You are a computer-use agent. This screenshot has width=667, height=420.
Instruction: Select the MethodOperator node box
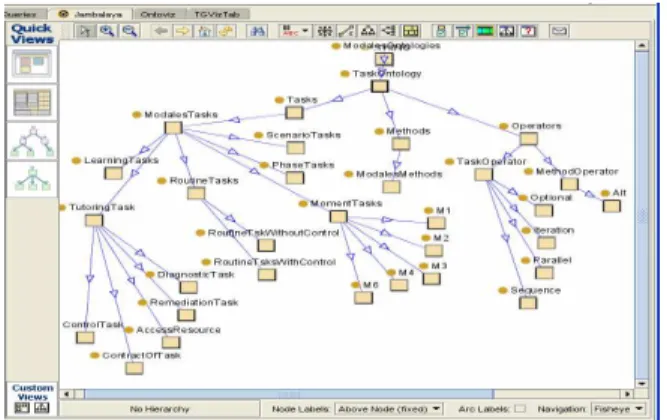point(569,184)
